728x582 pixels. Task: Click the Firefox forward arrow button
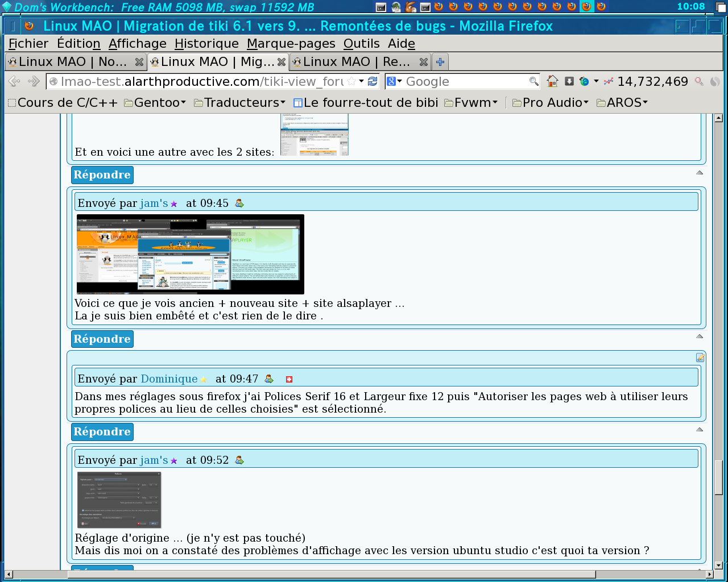(34, 81)
